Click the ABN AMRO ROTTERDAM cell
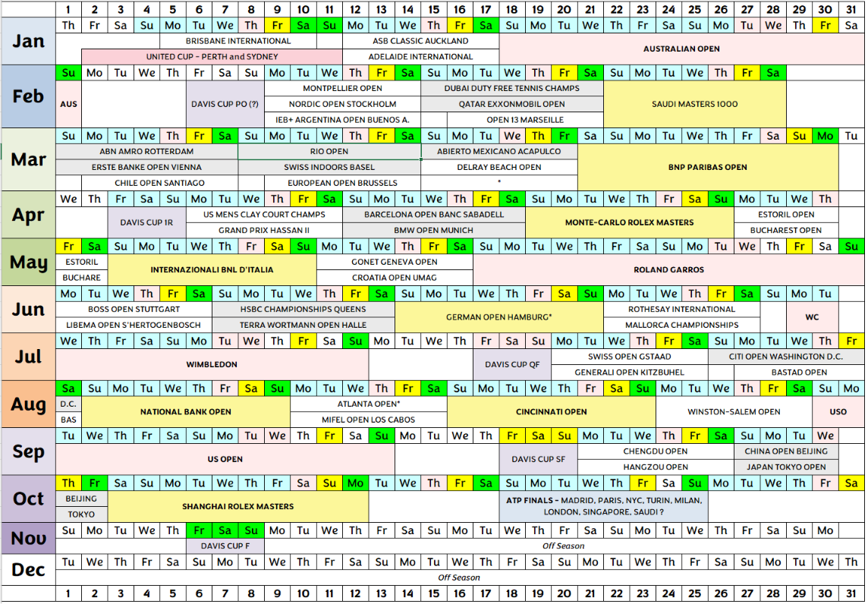The image size is (868, 604). point(146,151)
